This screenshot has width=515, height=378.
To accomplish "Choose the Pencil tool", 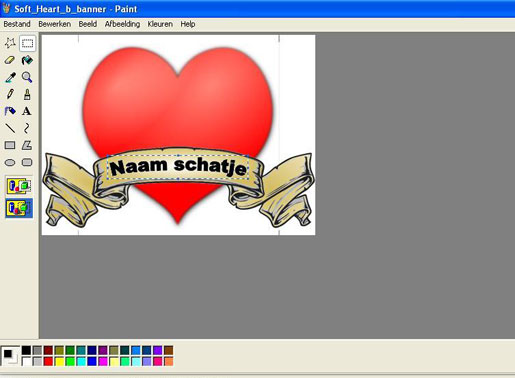I will click(x=10, y=94).
